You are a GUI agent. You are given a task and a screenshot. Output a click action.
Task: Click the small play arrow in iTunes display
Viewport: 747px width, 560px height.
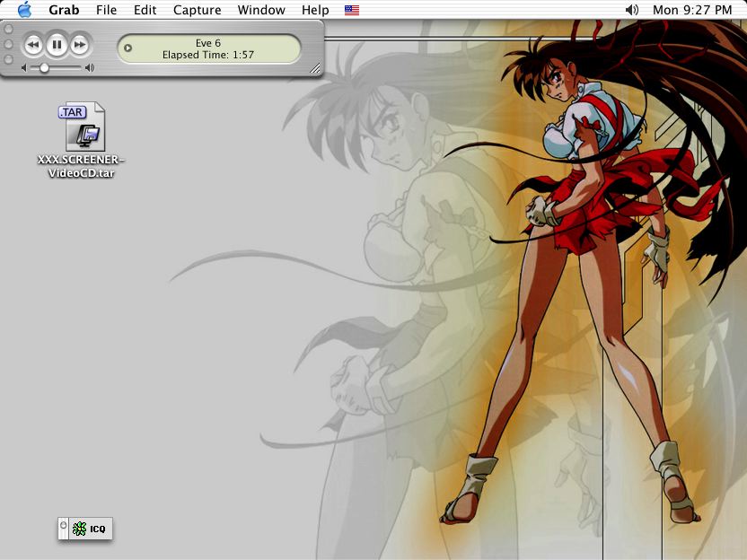coord(127,48)
